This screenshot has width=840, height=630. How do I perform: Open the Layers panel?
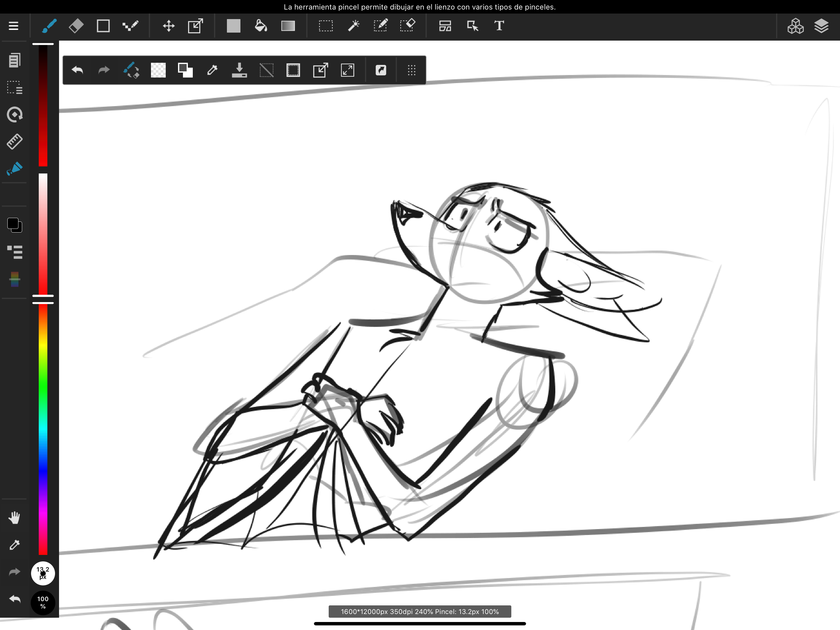(821, 26)
